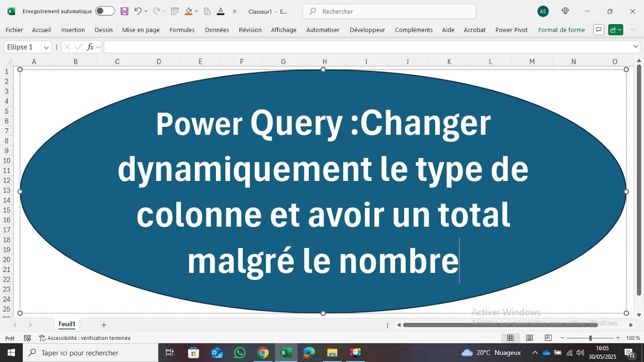Open the Format de forme tab
644x362 pixels.
(x=561, y=30)
